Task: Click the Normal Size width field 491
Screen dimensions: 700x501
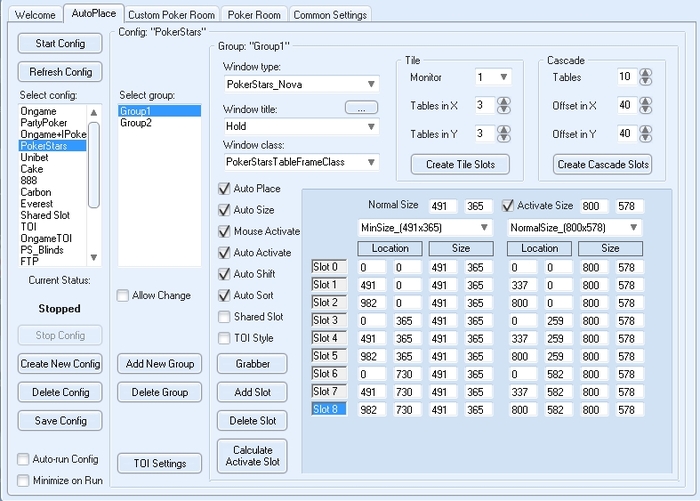Action: (443, 206)
